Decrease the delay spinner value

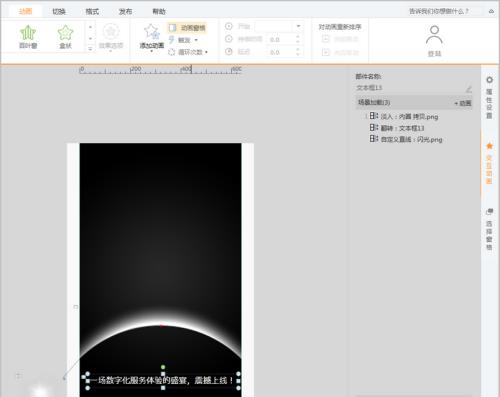tap(298, 54)
